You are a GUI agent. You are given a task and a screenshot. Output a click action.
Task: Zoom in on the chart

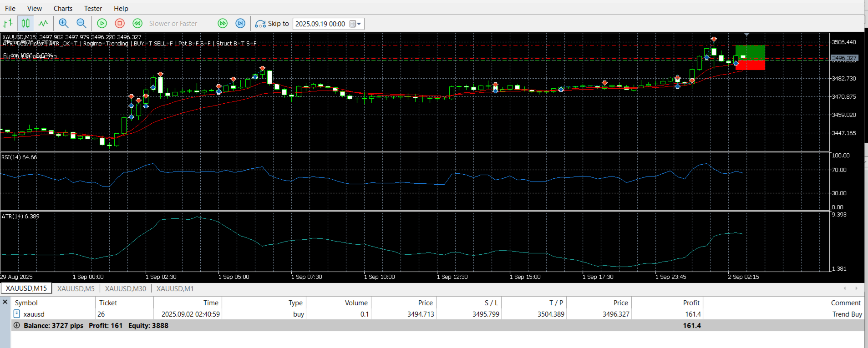click(64, 23)
